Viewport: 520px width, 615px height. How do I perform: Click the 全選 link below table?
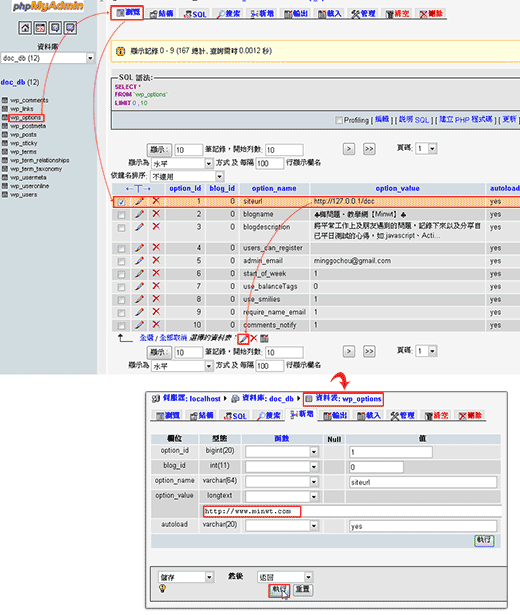(146, 338)
